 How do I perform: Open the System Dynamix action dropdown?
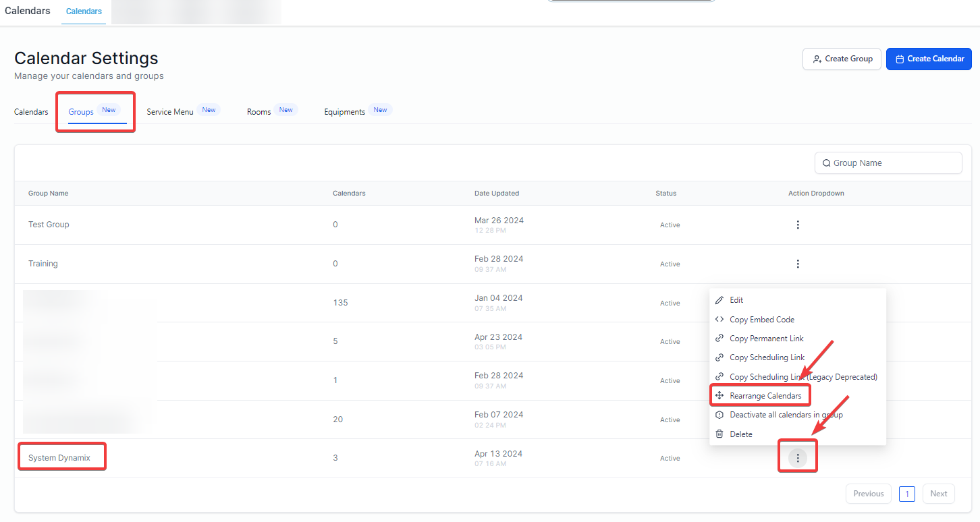pyautogui.click(x=798, y=457)
